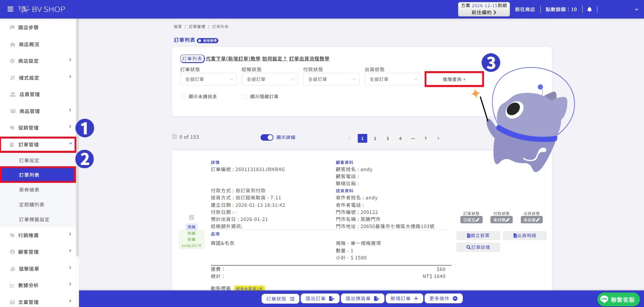Toggle the select-all checkbox beside 0 of 153
The height and width of the screenshot is (307, 644).
[174, 137]
